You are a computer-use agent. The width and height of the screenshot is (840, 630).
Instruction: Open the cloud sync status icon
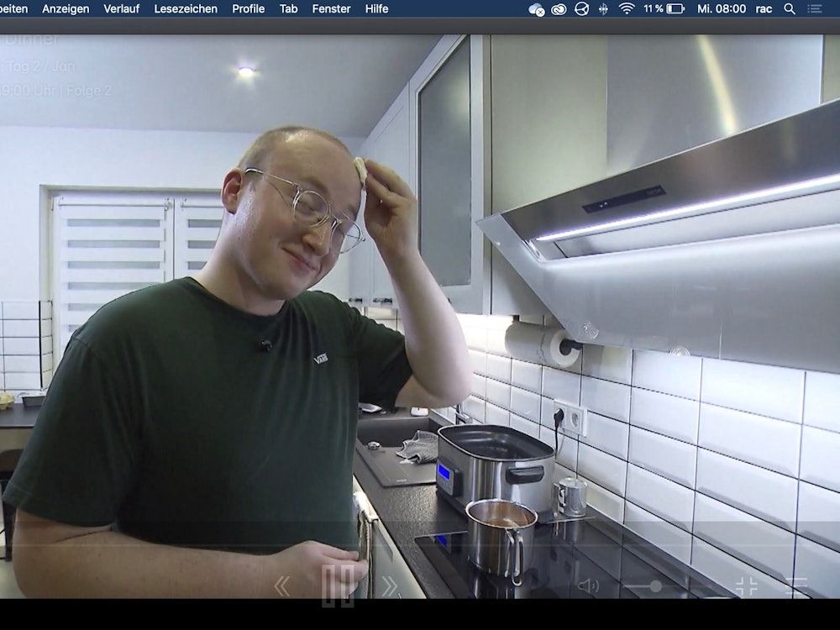click(536, 8)
